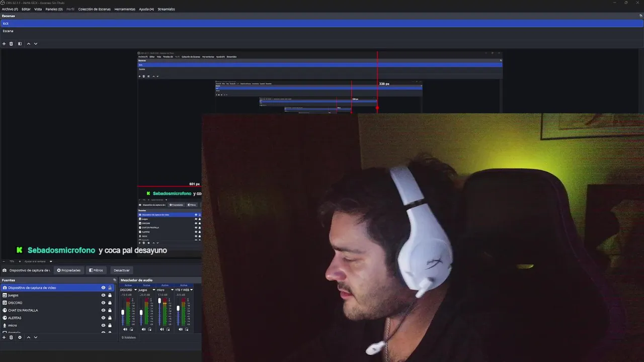
Task: Open the Editar menu
Action: [26, 9]
